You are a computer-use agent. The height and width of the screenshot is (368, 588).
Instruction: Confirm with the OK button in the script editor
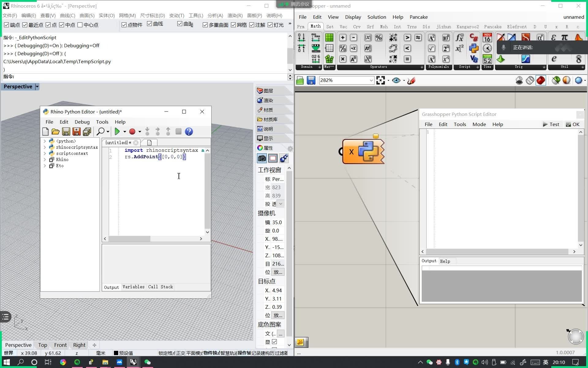click(573, 124)
